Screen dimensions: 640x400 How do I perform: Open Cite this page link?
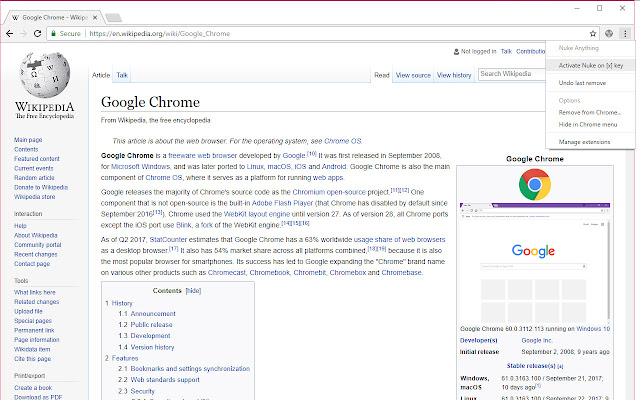32,359
